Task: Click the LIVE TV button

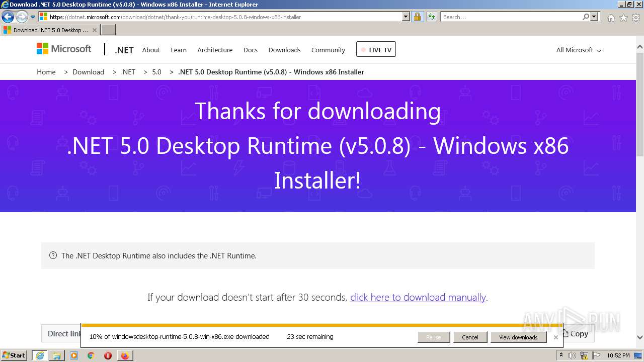Action: (x=376, y=49)
